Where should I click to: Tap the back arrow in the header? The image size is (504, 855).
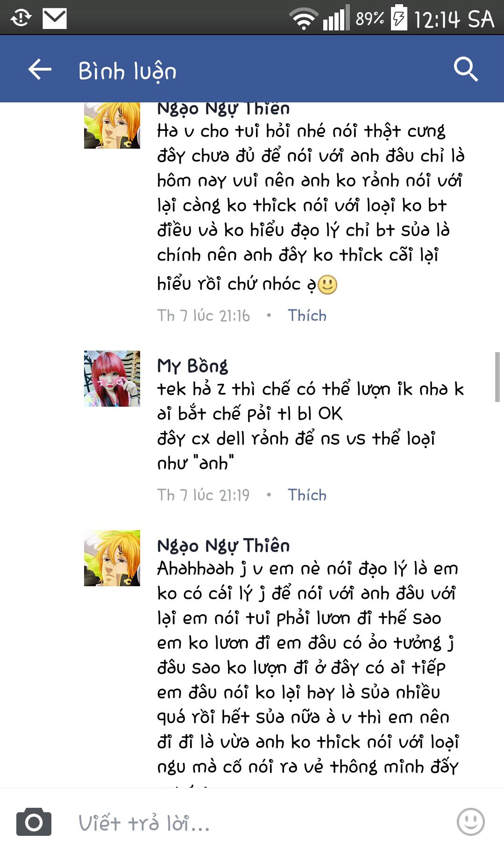pos(40,70)
